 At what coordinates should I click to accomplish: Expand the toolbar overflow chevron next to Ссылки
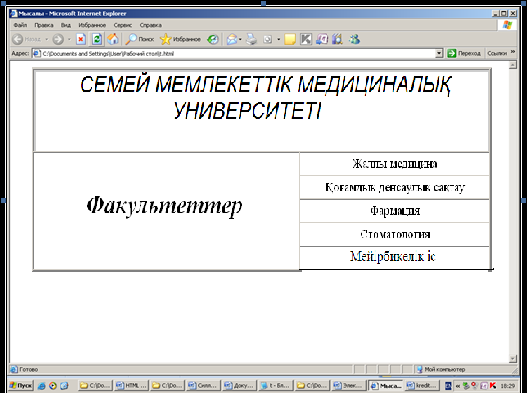[x=513, y=52]
